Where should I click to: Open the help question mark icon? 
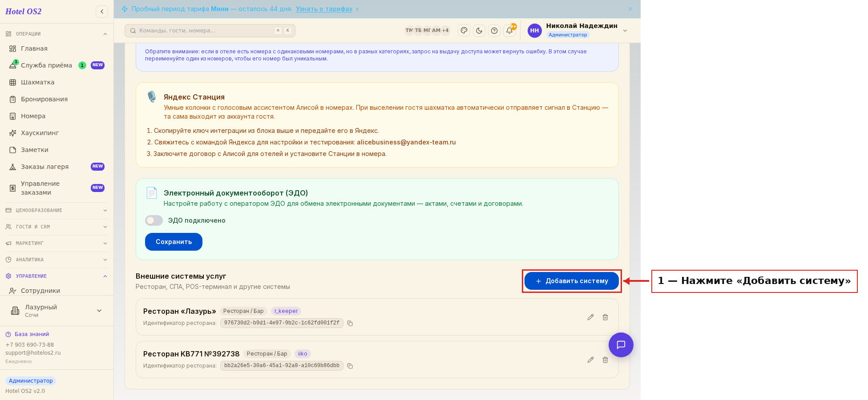494,31
